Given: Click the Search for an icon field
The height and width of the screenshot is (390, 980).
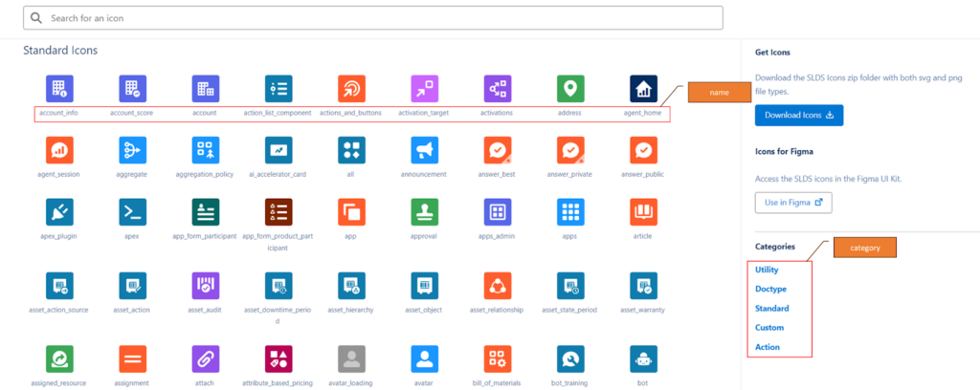Looking at the screenshot, I should point(373,18).
